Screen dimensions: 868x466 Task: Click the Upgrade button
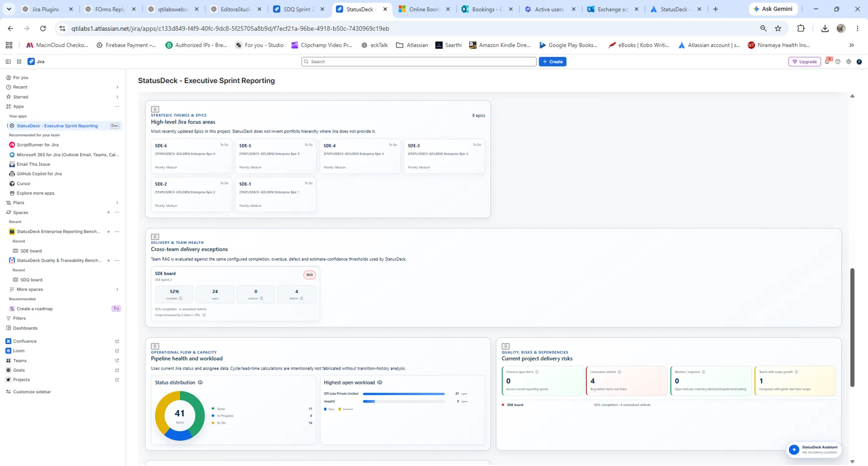pos(804,62)
